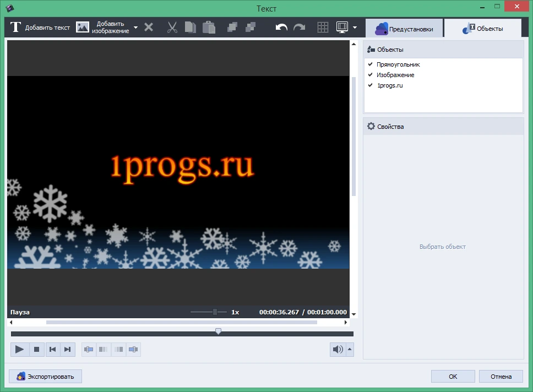
Task: Redo the last action
Action: pyautogui.click(x=299, y=27)
